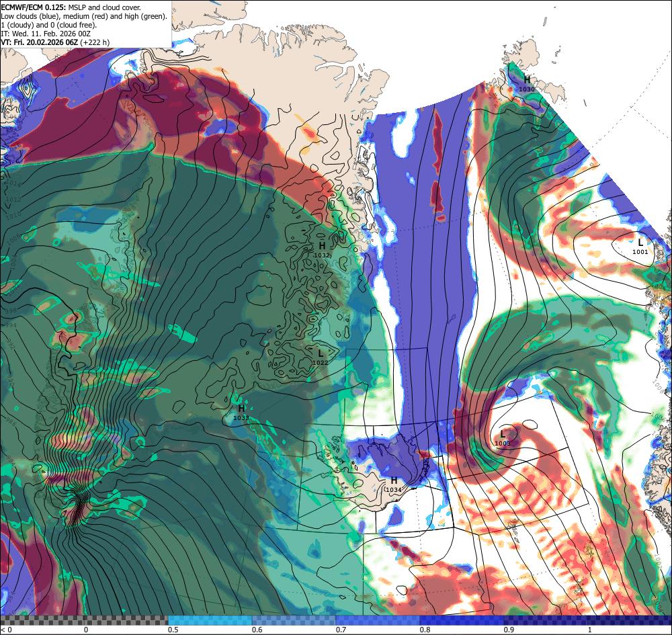Click the light blue 0.5–0.6 color segment
Viewport: 672px width, 635px height.
pyautogui.click(x=210, y=620)
